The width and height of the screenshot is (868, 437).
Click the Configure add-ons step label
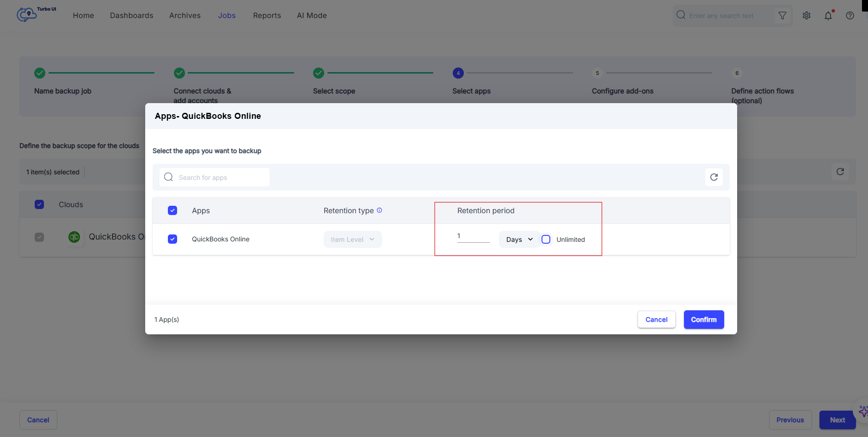(622, 91)
